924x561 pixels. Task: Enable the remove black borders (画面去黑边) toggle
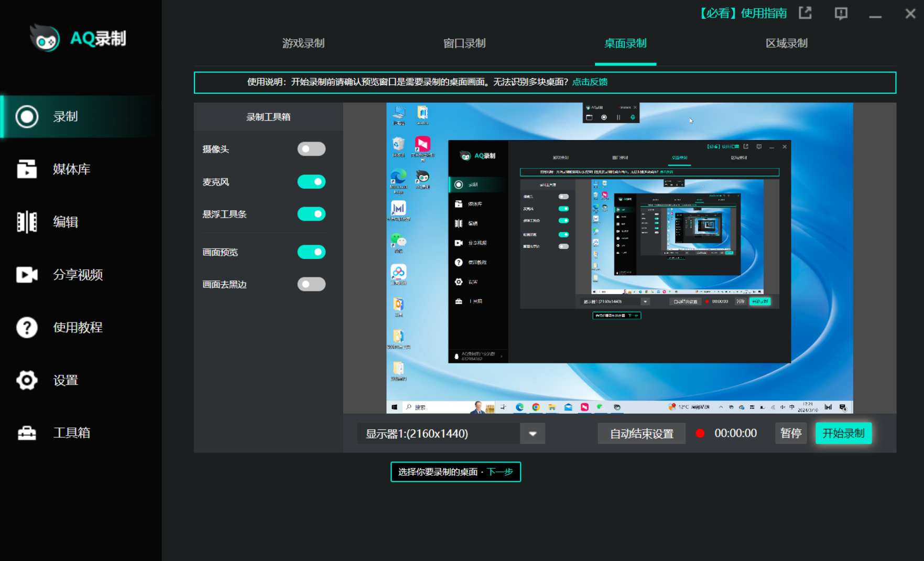[x=311, y=284]
